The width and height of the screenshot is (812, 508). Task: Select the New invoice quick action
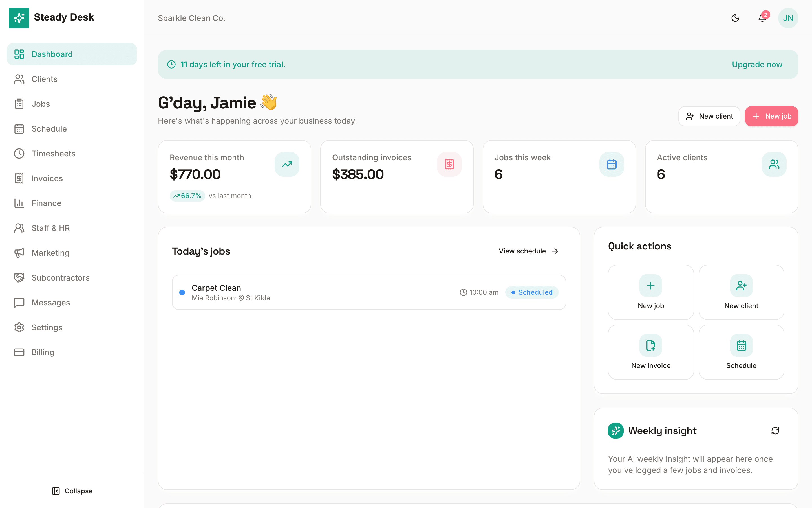click(x=651, y=352)
